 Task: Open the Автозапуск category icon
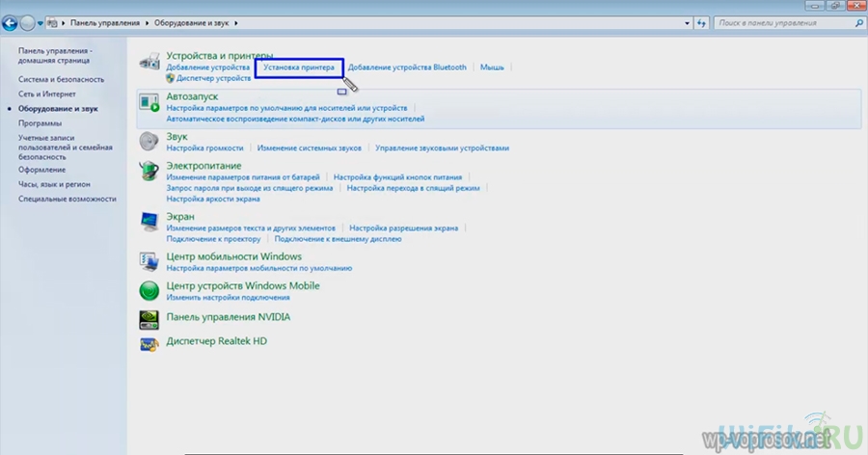149,102
